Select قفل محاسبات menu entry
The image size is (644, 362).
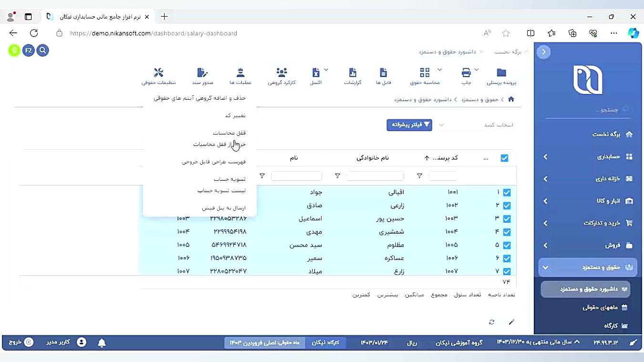(229, 133)
